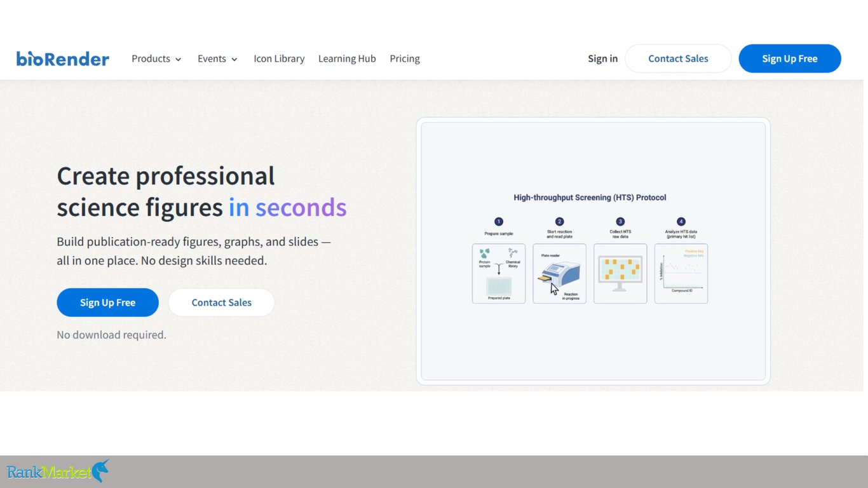
Task: Click the hero Contact Sales button
Action: click(222, 302)
